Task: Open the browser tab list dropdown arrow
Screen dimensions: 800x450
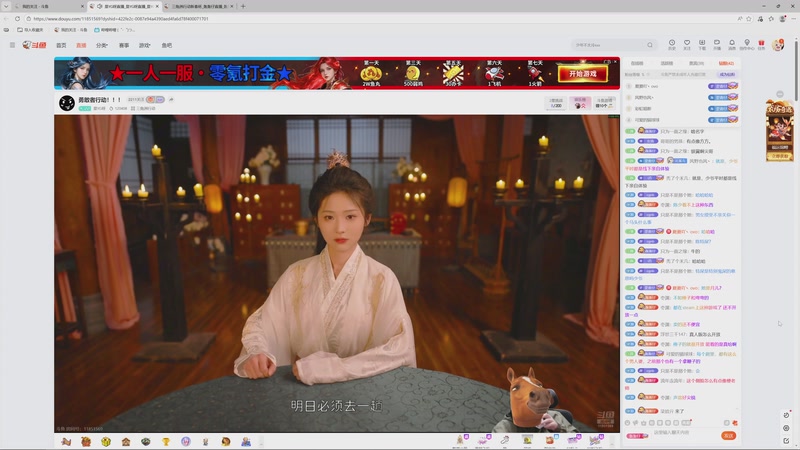Action: tap(6, 6)
